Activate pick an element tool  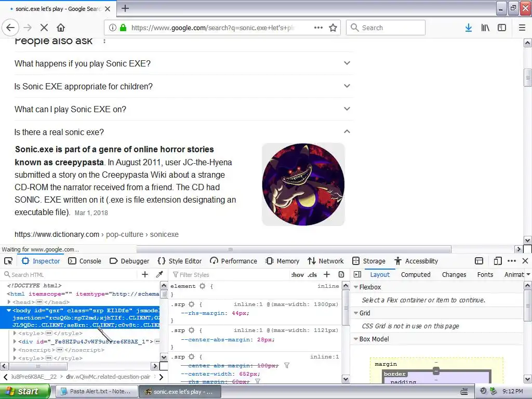(8, 261)
